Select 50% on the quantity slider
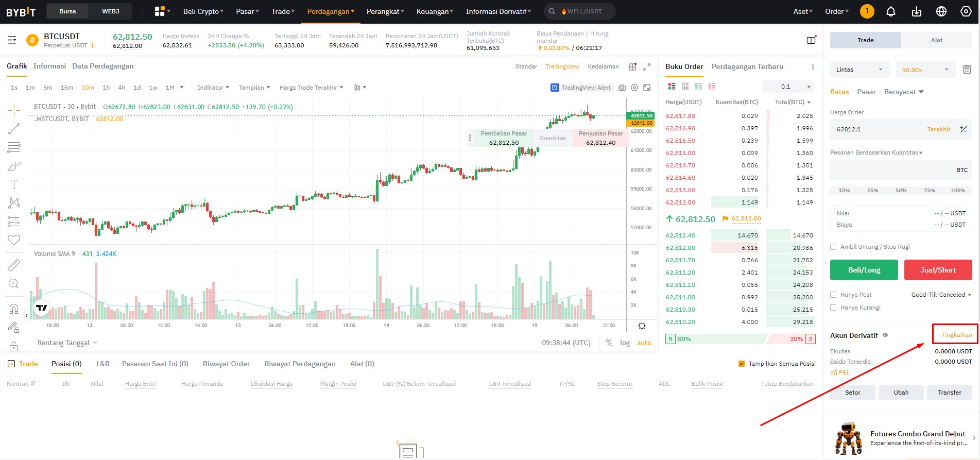980x460 pixels. tap(901, 191)
